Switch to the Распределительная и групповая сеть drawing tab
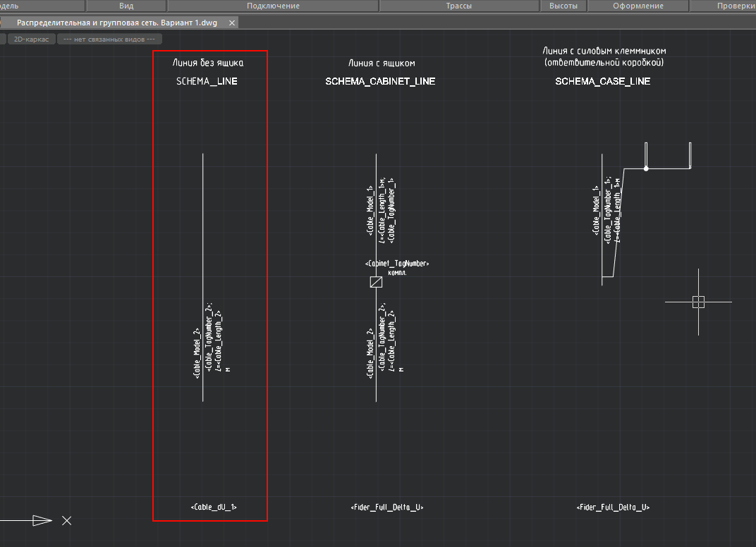Image resolution: width=756 pixels, height=547 pixels. [x=116, y=23]
